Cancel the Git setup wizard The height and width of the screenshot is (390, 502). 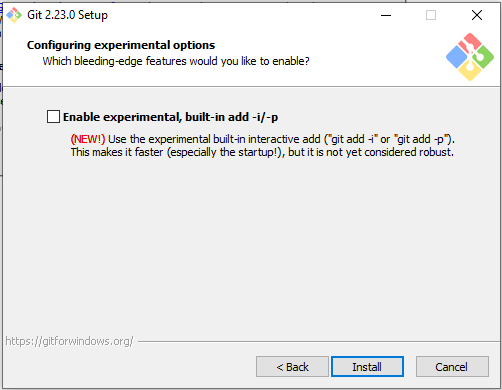tap(452, 367)
